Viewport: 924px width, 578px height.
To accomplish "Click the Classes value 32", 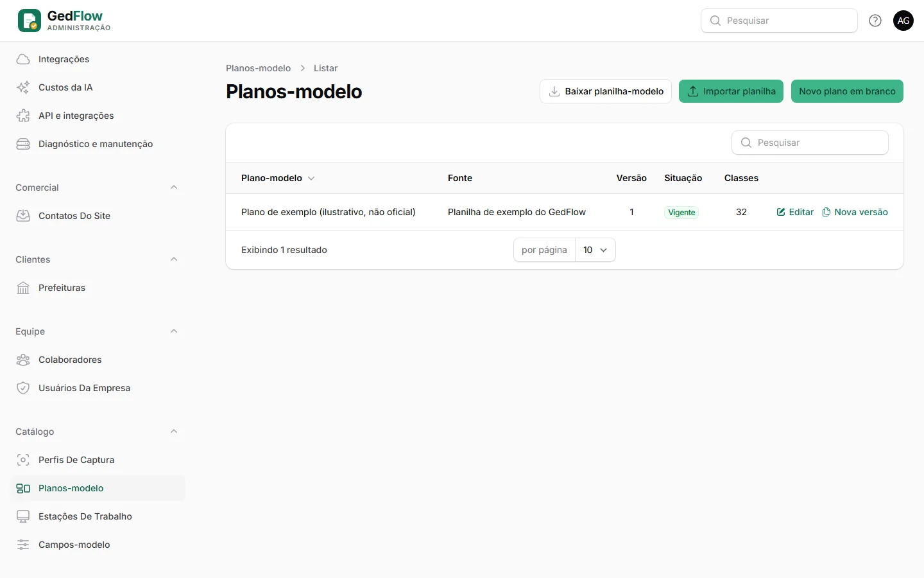I will (741, 212).
